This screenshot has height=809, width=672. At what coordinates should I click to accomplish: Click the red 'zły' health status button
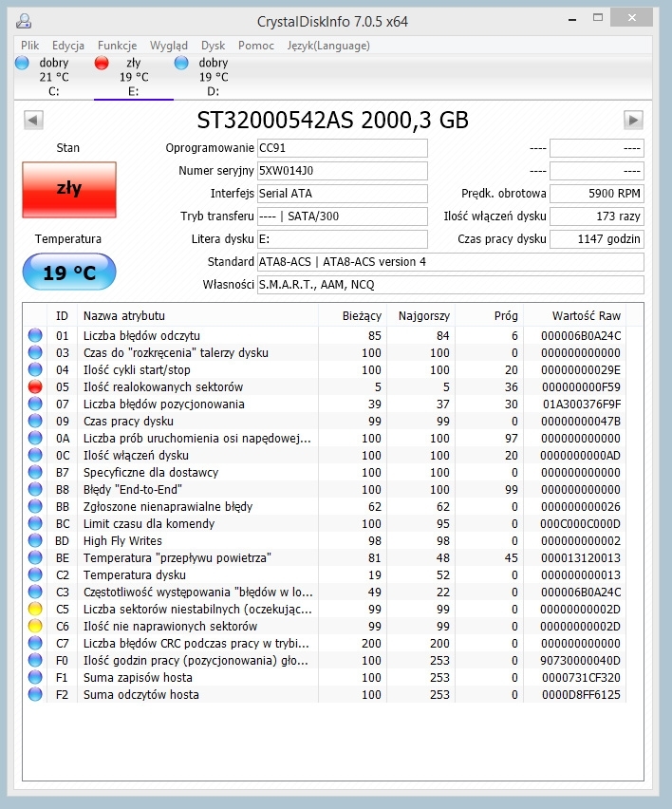point(69,189)
